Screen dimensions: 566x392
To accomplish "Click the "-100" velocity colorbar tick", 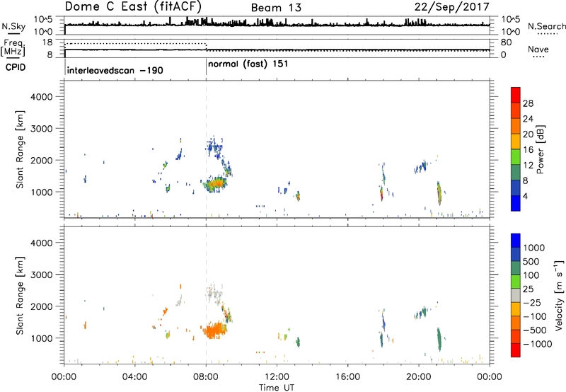I will tap(534, 316).
